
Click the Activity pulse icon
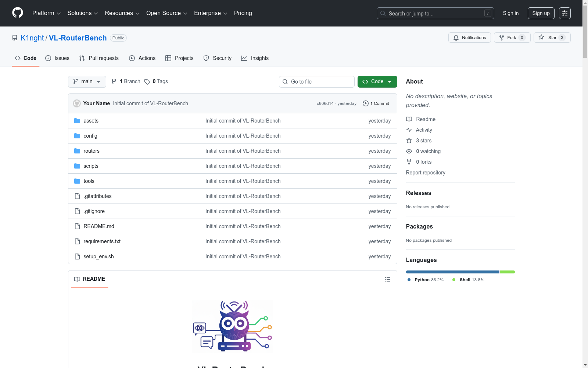pyautogui.click(x=409, y=130)
